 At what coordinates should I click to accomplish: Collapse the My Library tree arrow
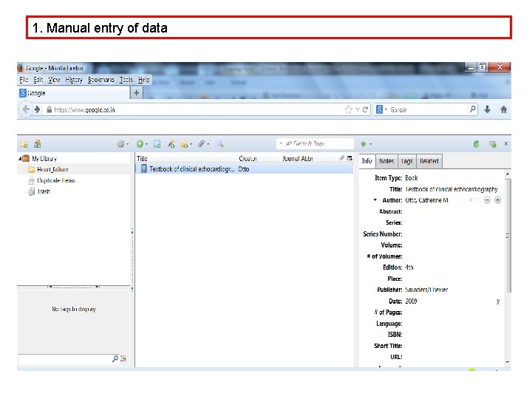[x=20, y=158]
